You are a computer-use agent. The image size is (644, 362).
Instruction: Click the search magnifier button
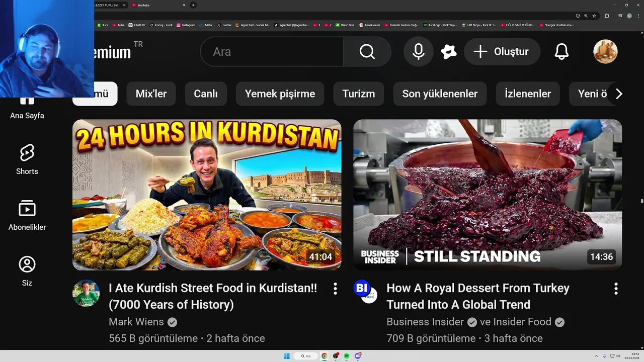click(367, 51)
